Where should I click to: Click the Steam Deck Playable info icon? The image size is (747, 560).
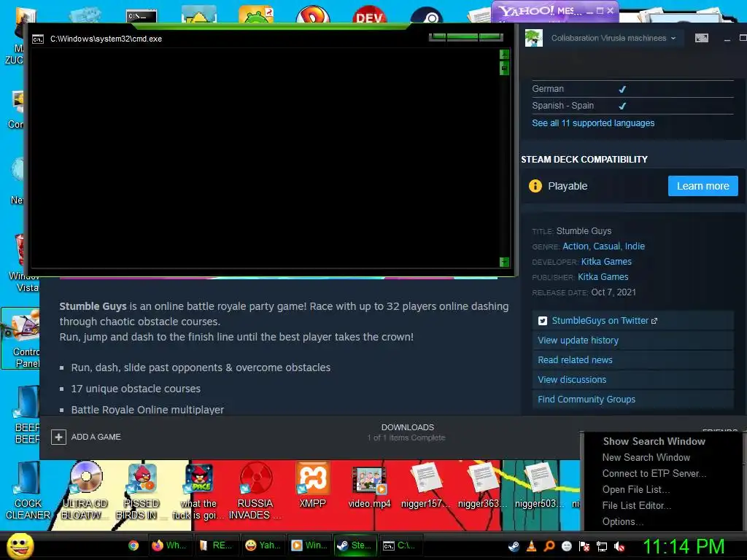pyautogui.click(x=535, y=186)
